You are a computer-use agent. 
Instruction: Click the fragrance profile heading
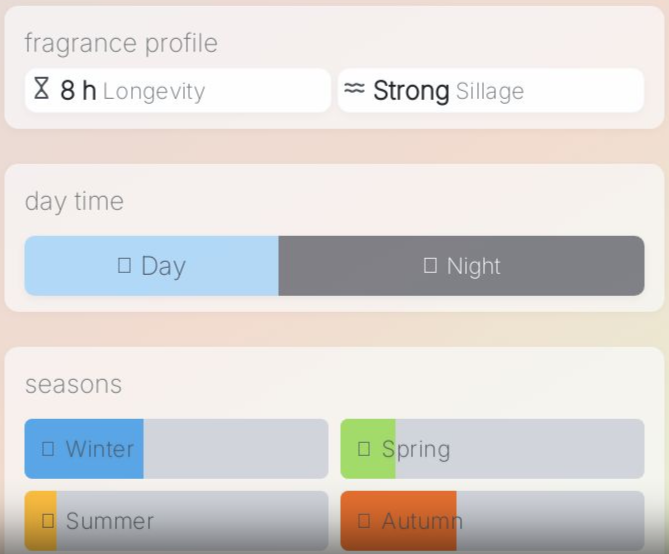121,43
